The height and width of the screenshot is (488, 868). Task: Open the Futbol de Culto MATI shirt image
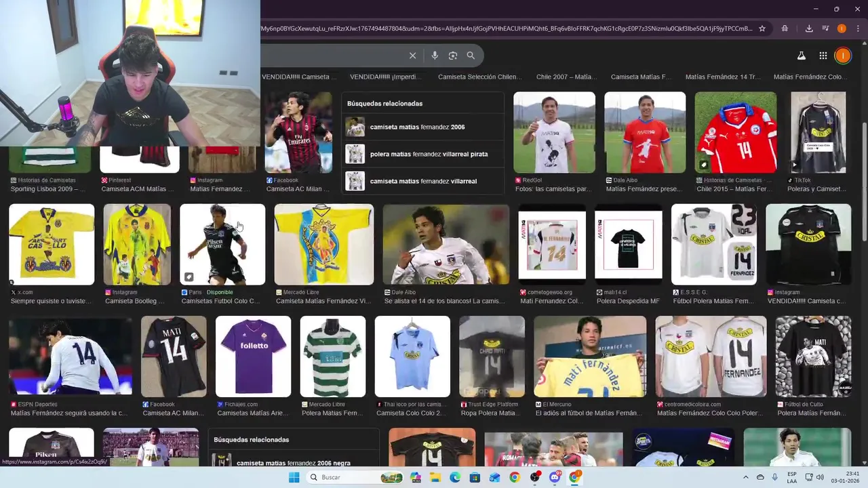[813, 357]
